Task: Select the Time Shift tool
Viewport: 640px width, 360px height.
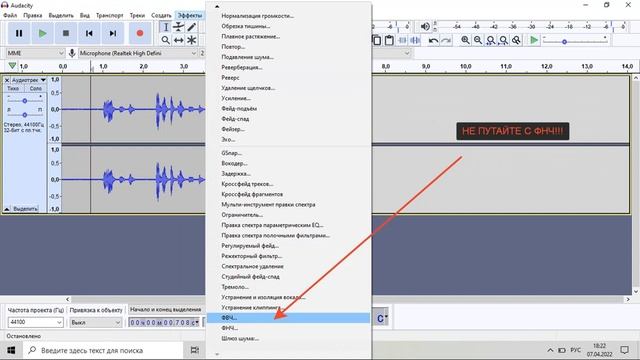Action: [x=178, y=40]
